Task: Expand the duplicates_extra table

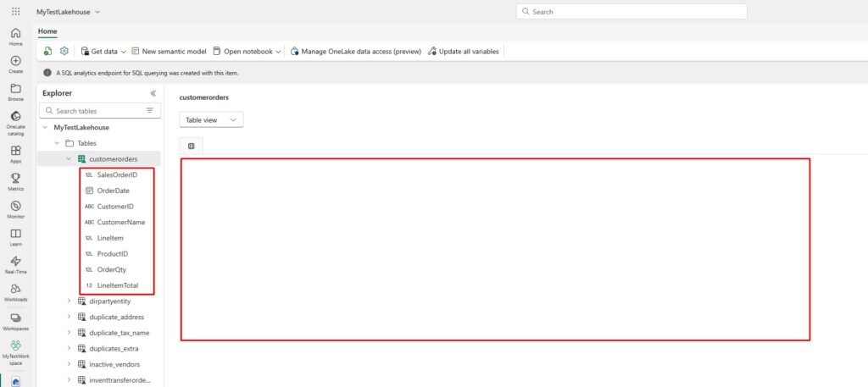Action: (x=69, y=349)
